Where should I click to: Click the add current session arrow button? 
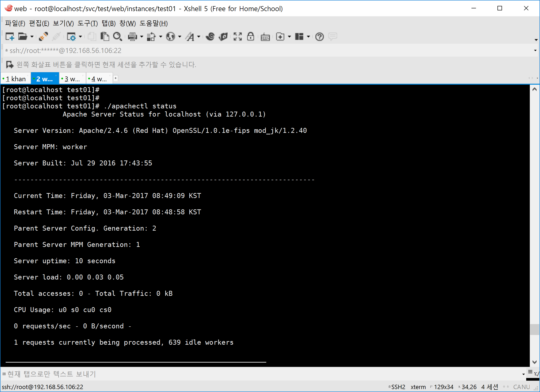pyautogui.click(x=10, y=65)
